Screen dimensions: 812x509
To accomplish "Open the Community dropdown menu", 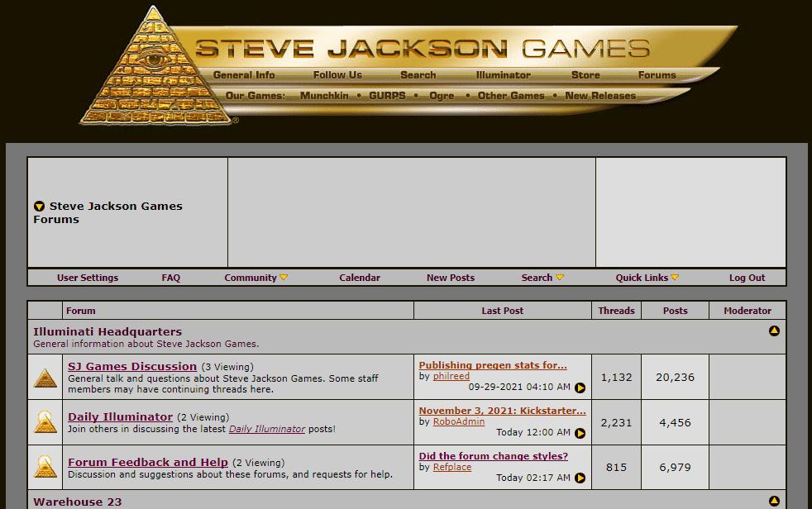I will tap(256, 278).
